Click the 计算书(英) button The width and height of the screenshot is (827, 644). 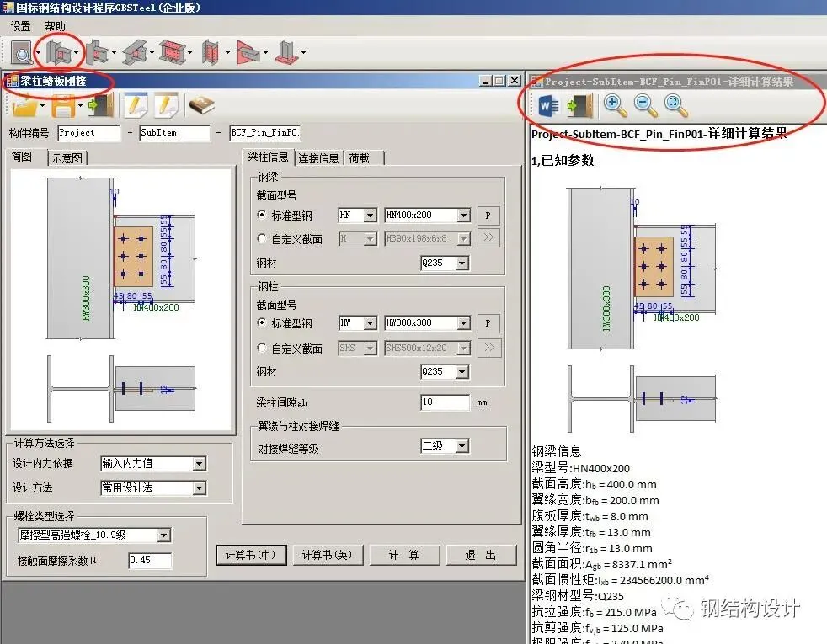click(x=327, y=555)
